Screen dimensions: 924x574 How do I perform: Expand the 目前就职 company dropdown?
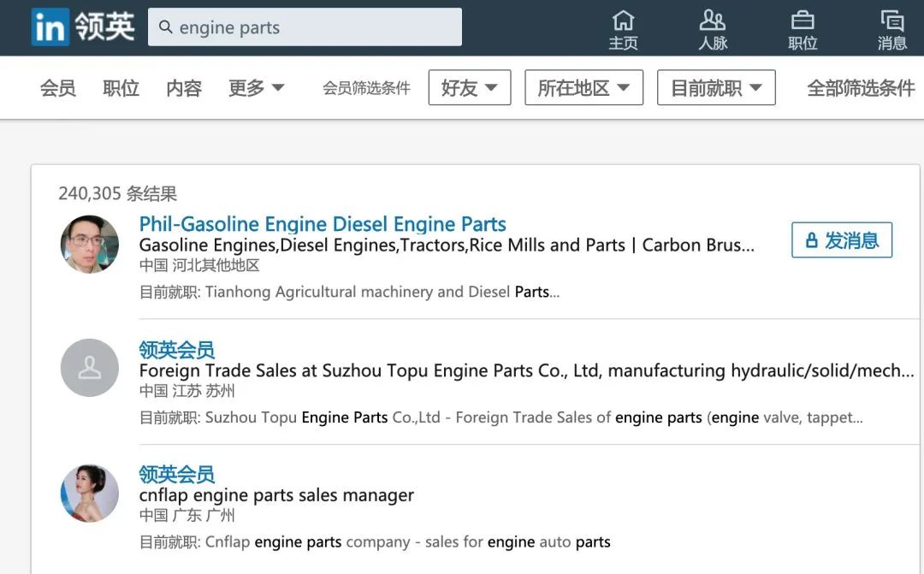pos(717,88)
